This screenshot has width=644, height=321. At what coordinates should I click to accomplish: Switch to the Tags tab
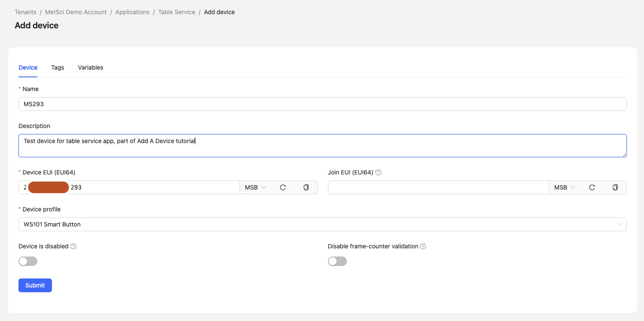tap(58, 67)
